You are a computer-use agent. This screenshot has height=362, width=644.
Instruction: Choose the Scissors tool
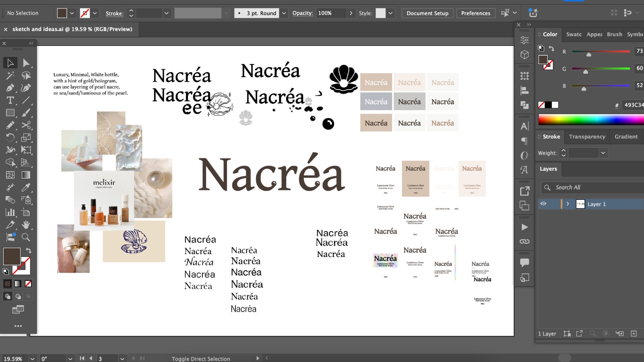point(26,125)
